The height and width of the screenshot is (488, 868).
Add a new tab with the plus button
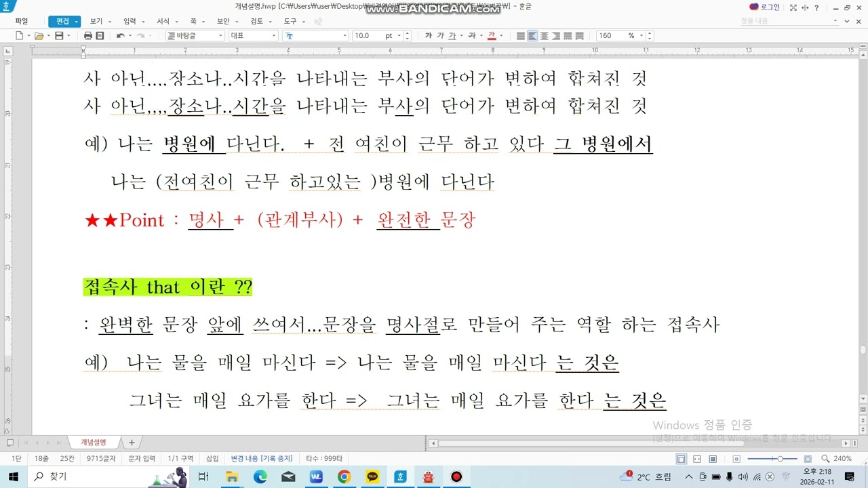(x=132, y=443)
